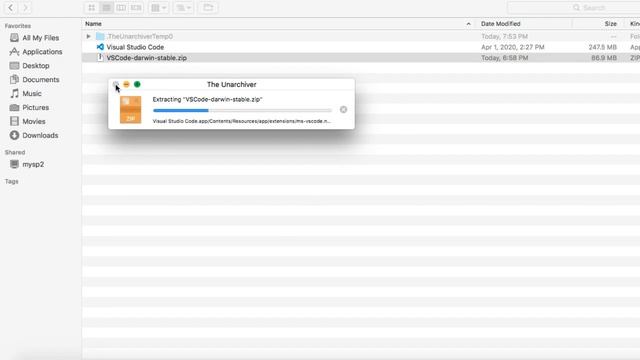Viewport: 640px width, 360px height.
Task: Switch to column view in toolbar
Action: pos(121,8)
